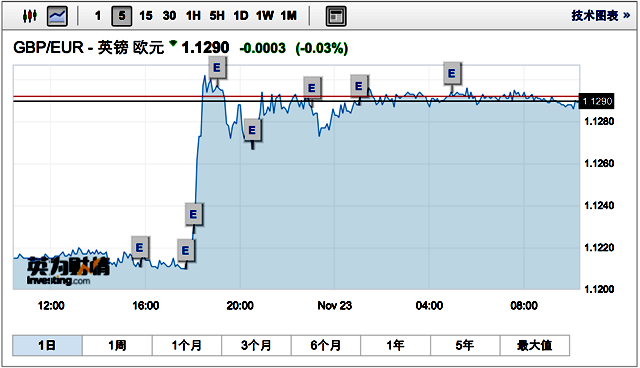Click the E marker near 1.1240 level
This screenshot has width=640, height=368.
coord(193,214)
